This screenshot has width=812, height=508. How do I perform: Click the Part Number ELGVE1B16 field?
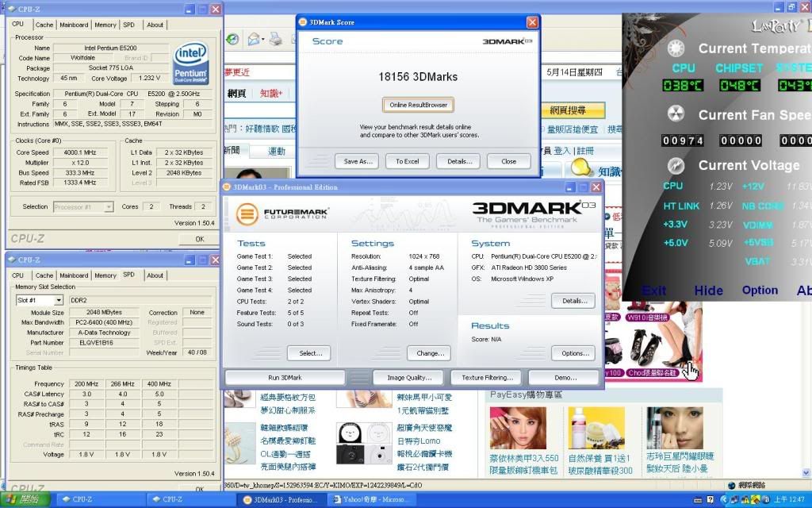click(x=104, y=343)
